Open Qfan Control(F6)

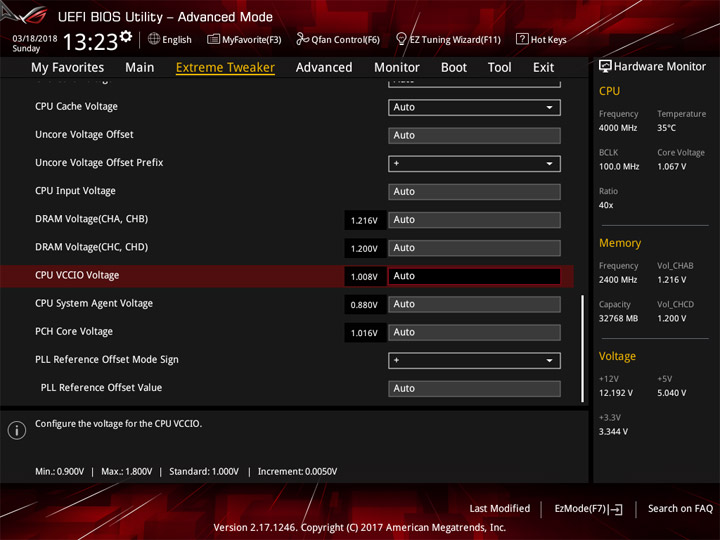tap(345, 39)
